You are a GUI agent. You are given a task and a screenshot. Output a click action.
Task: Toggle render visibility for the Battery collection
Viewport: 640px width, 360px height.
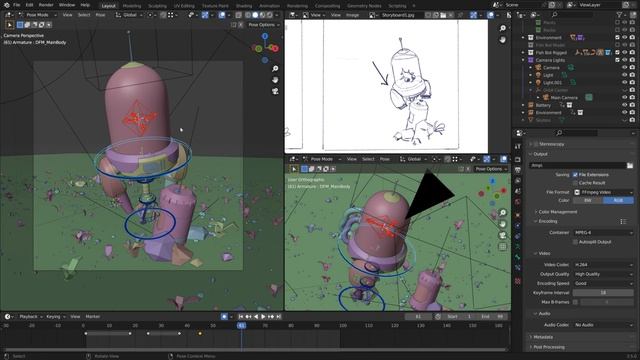coord(632,105)
